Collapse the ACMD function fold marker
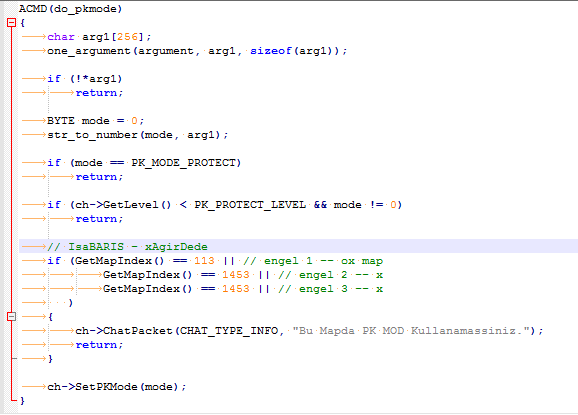The height and width of the screenshot is (415, 578). point(11,23)
